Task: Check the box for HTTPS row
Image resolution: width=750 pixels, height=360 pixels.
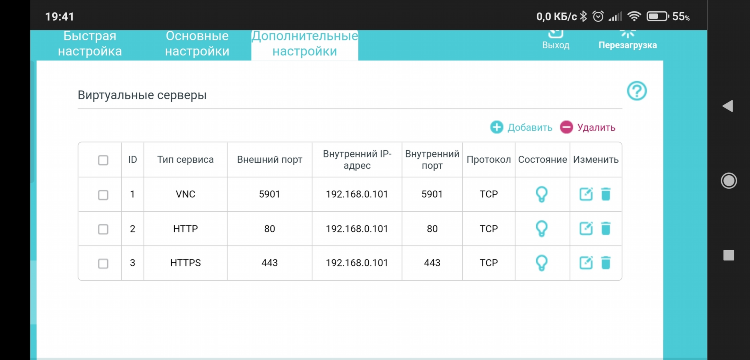Action: (x=103, y=263)
